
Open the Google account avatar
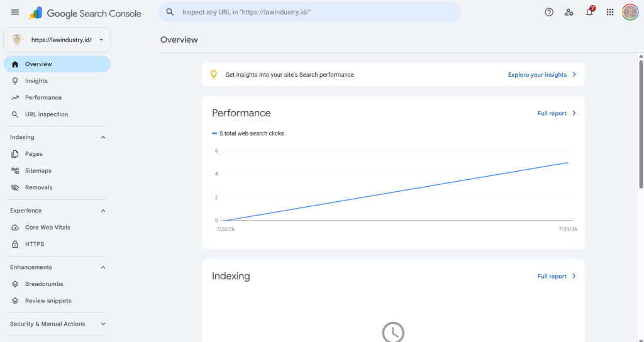tap(630, 13)
